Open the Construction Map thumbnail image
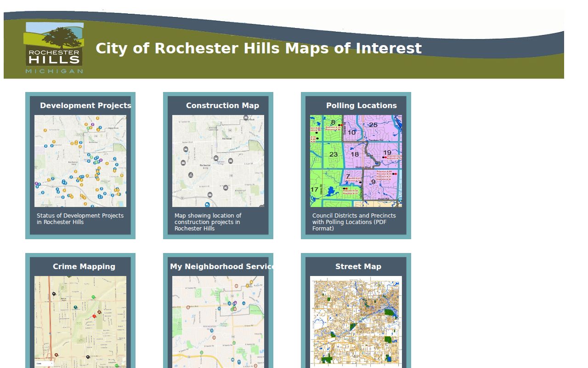Screen dimensions: 588x368 (218, 161)
